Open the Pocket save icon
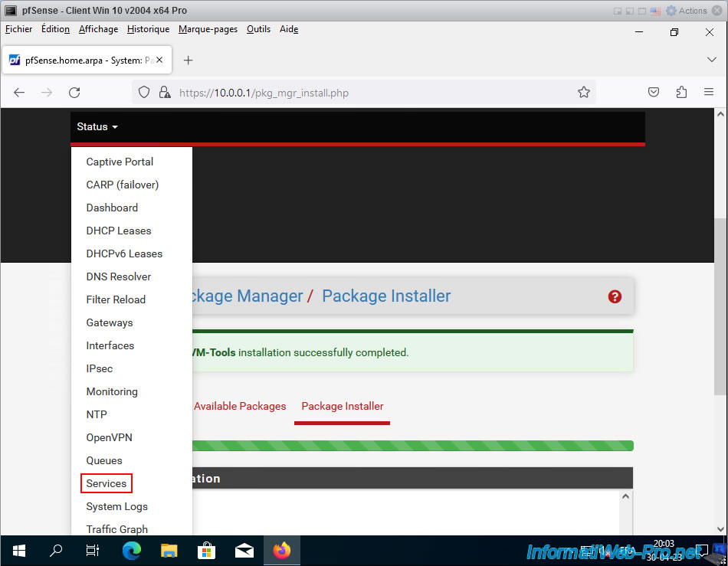 tap(653, 93)
